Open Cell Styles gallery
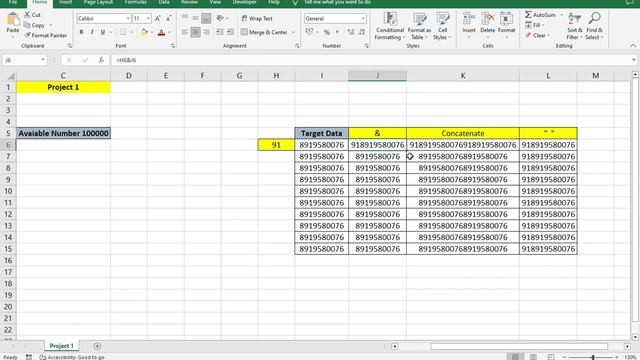Screen dimensions: 640x360 point(442,26)
